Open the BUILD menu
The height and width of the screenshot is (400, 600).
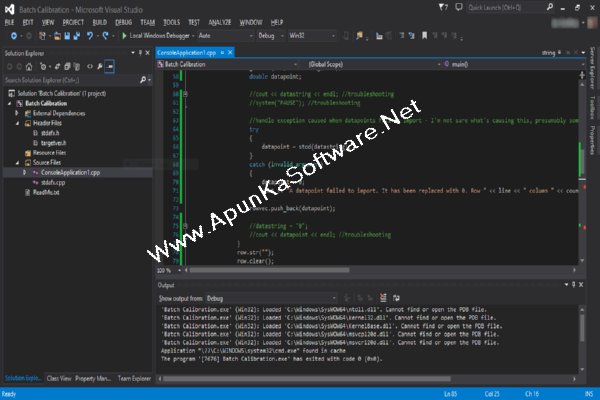[99, 22]
